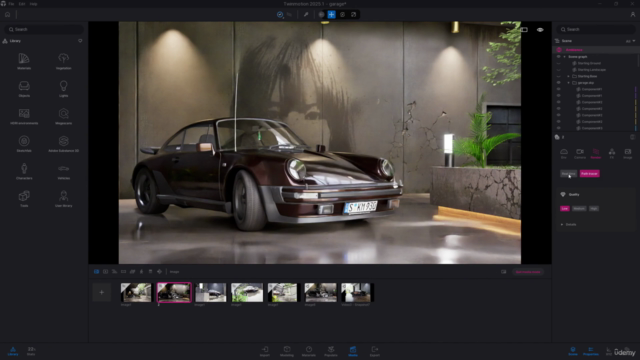Open the Modeling tab in bottom bar
The width and height of the screenshot is (640, 360).
pos(287,351)
